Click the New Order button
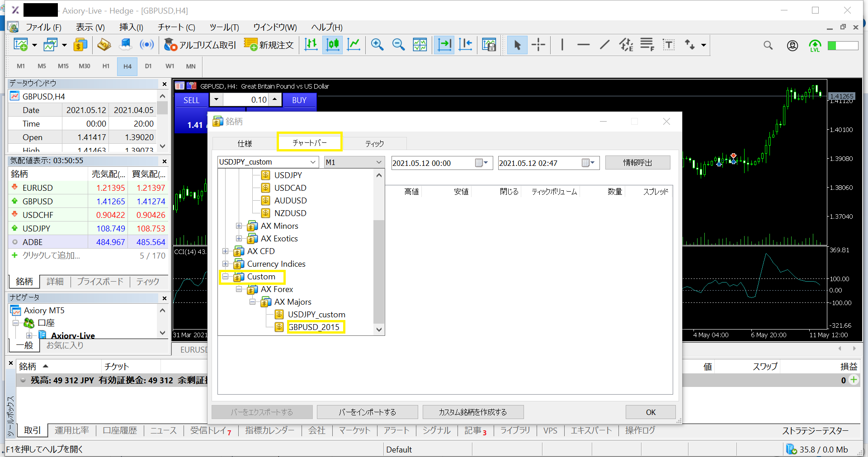868x457 pixels. pyautogui.click(x=269, y=45)
